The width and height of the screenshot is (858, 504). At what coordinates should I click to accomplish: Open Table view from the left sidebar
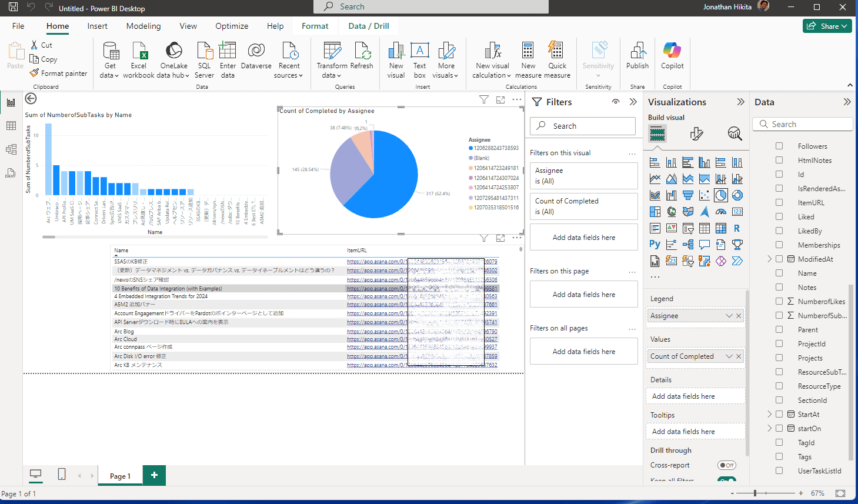pyautogui.click(x=11, y=125)
